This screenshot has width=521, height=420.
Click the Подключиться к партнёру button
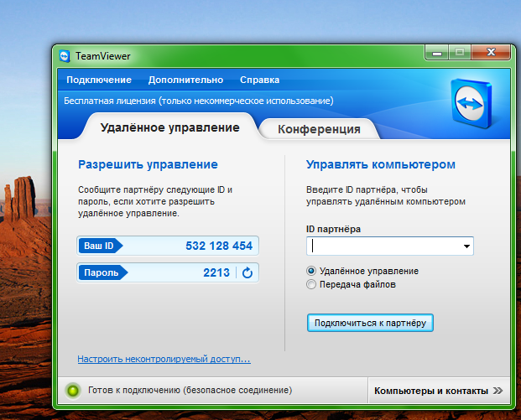tap(370, 322)
